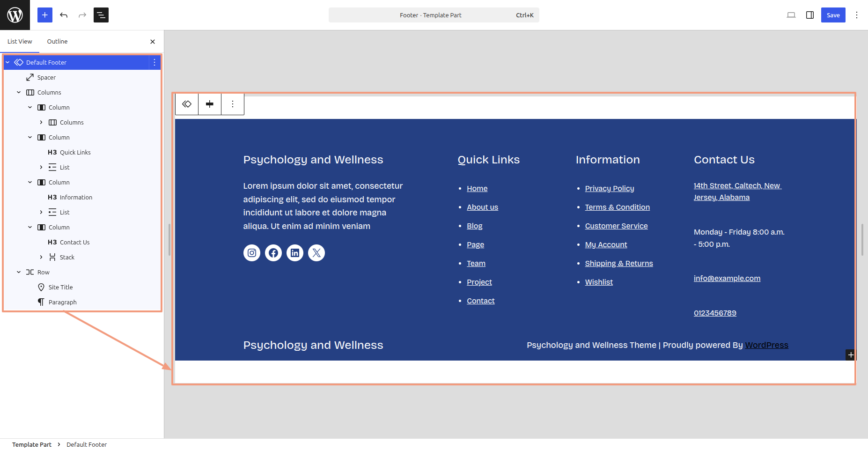Click the 14th Street address link
868x450 pixels.
pyautogui.click(x=737, y=192)
